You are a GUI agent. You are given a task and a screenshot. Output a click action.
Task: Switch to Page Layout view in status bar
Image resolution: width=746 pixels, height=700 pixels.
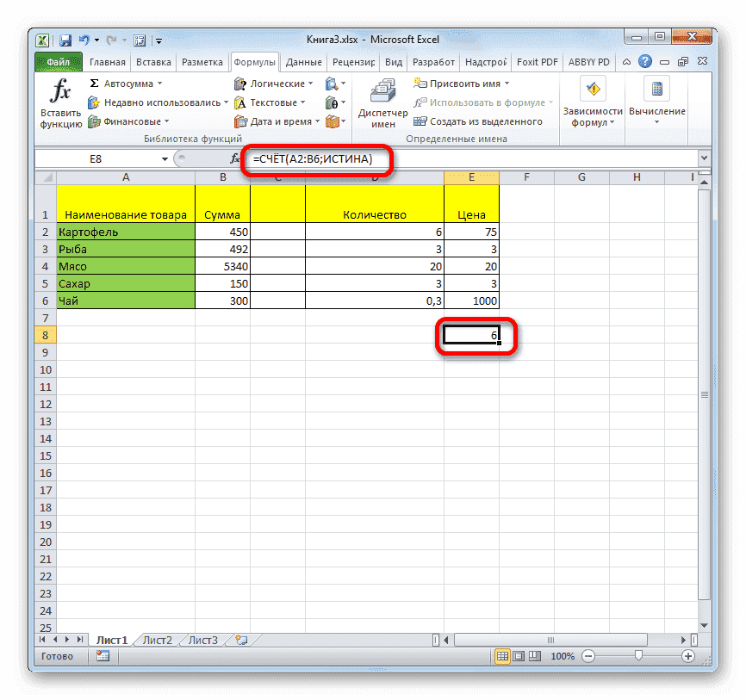click(518, 655)
